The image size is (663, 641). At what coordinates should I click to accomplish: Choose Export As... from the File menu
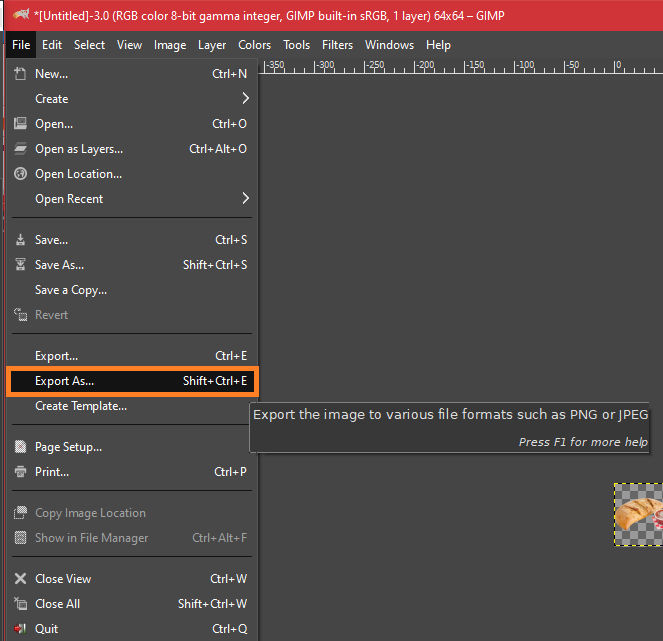pos(132,381)
